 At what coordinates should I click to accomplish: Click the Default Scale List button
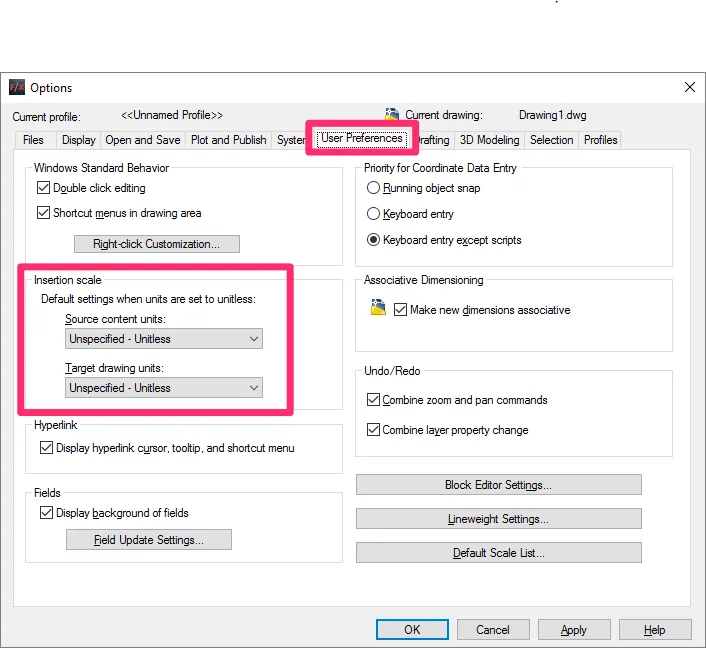click(498, 553)
